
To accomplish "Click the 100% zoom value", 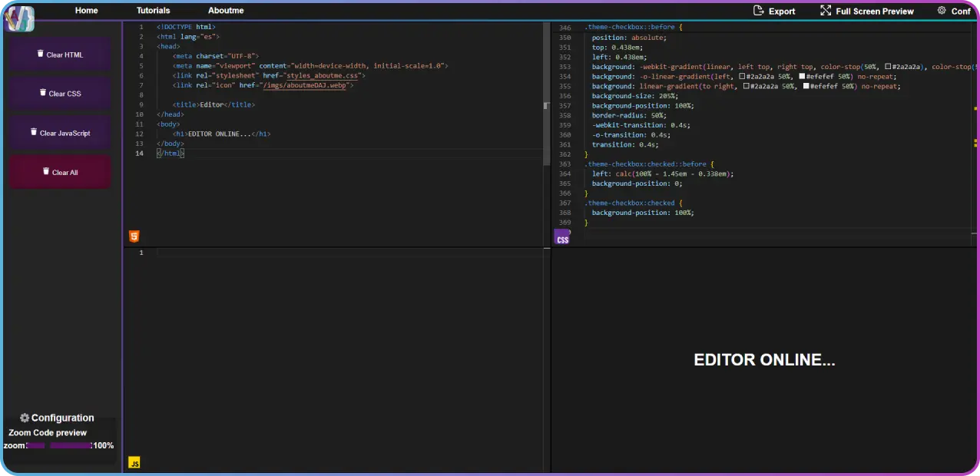I will pyautogui.click(x=104, y=445).
